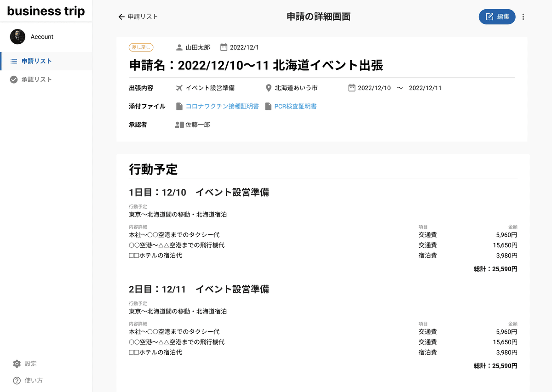Viewport: 552px width, 392px height.
Task: Click the 使い方 help question icon
Action: coord(17,381)
